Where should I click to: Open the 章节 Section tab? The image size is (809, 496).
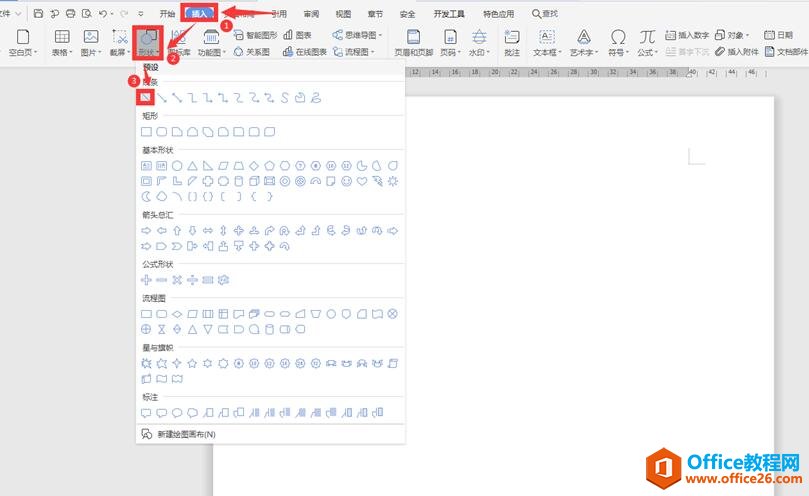click(x=375, y=13)
